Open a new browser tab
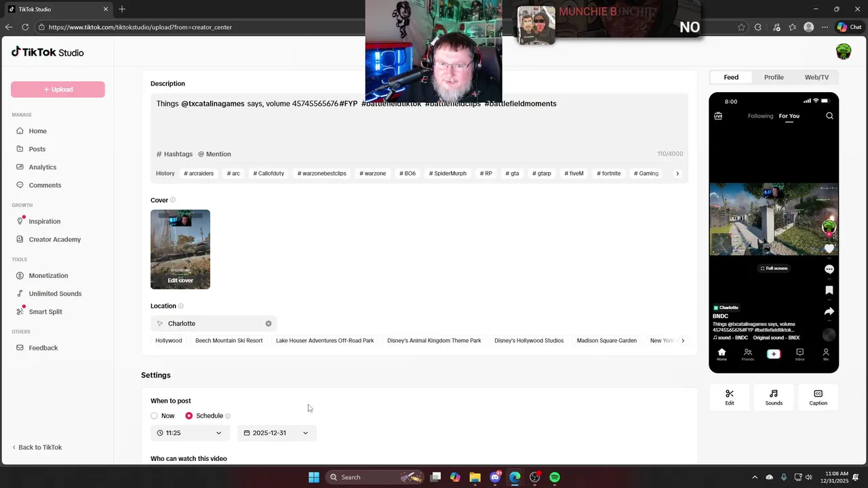 pos(122,9)
